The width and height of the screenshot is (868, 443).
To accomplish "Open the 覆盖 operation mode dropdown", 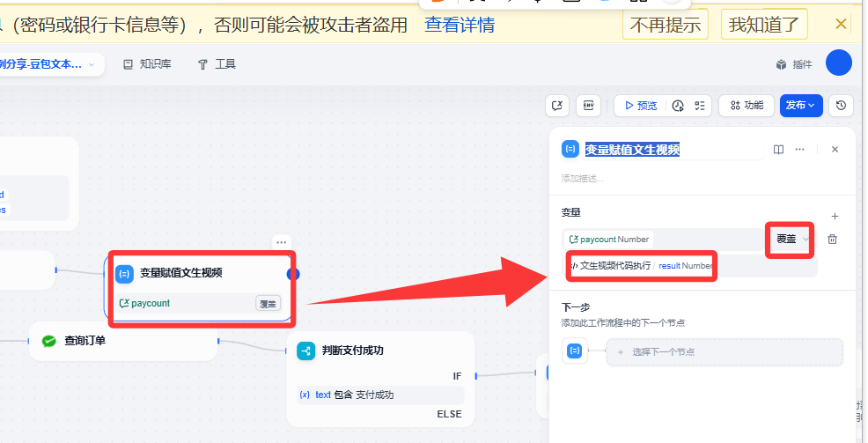I will point(792,240).
